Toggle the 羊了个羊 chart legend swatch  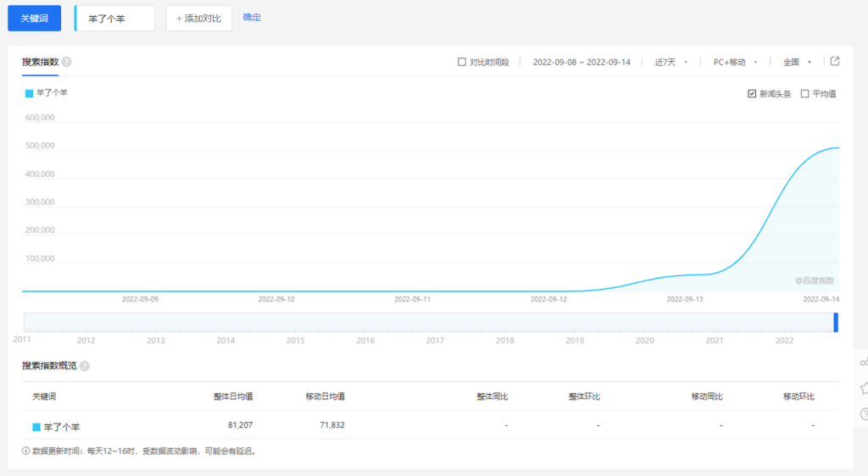[x=30, y=93]
